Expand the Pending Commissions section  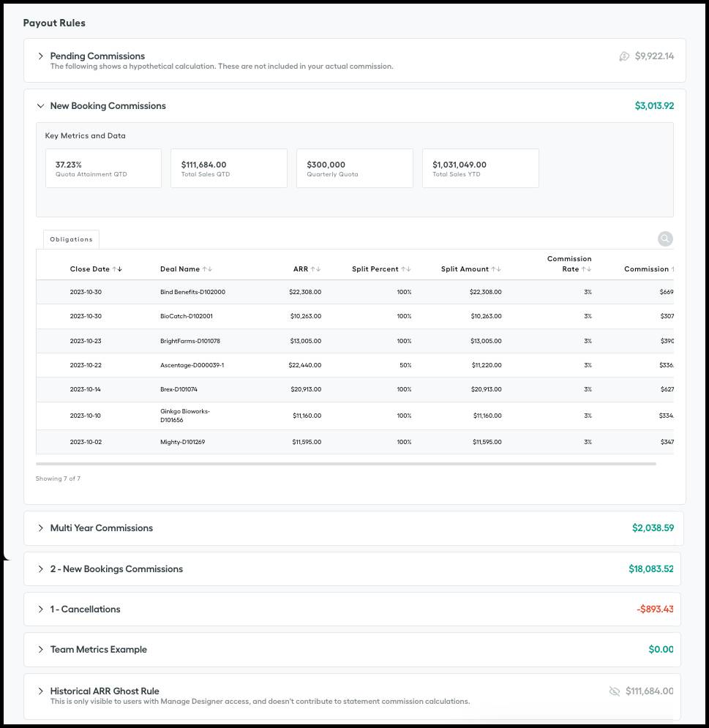tap(41, 56)
